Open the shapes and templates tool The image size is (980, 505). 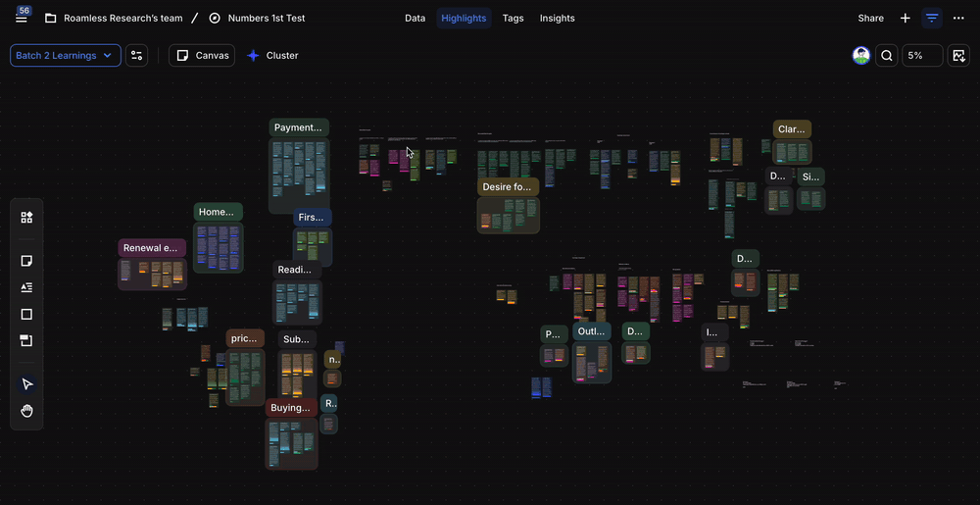[26, 218]
